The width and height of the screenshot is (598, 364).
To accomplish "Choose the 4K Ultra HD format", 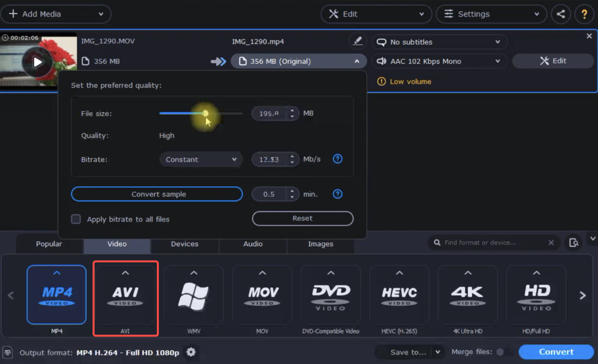I will pos(467,295).
